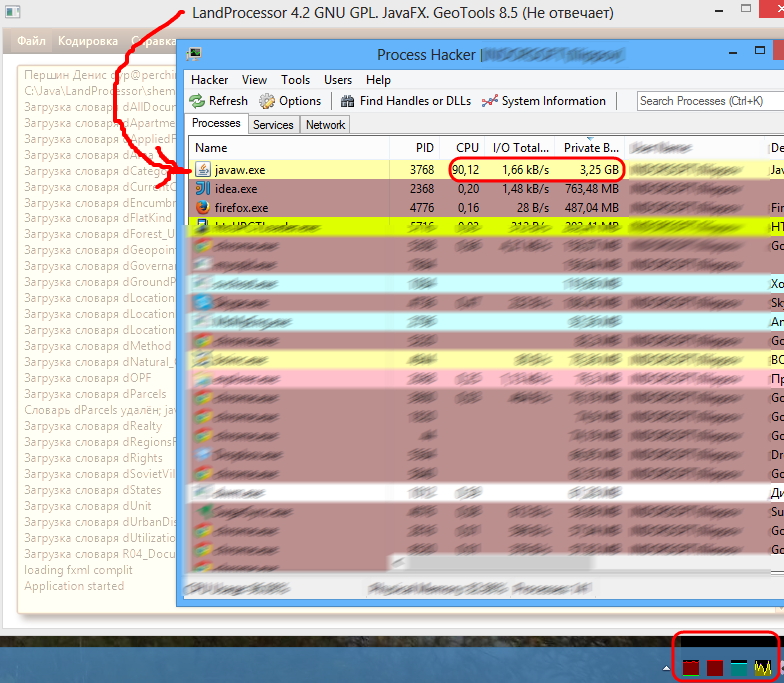The width and height of the screenshot is (784, 683).
Task: Click the idea.exe IntelliJ icon
Action: [202, 188]
